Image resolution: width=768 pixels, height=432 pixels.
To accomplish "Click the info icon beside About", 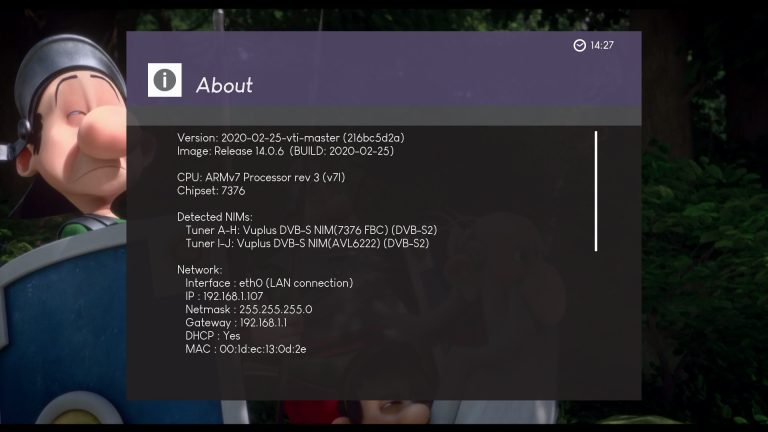I will tap(165, 80).
